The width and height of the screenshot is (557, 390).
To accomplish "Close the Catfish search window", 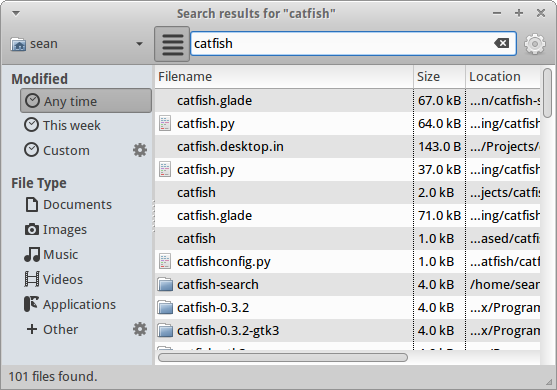I will tap(541, 13).
